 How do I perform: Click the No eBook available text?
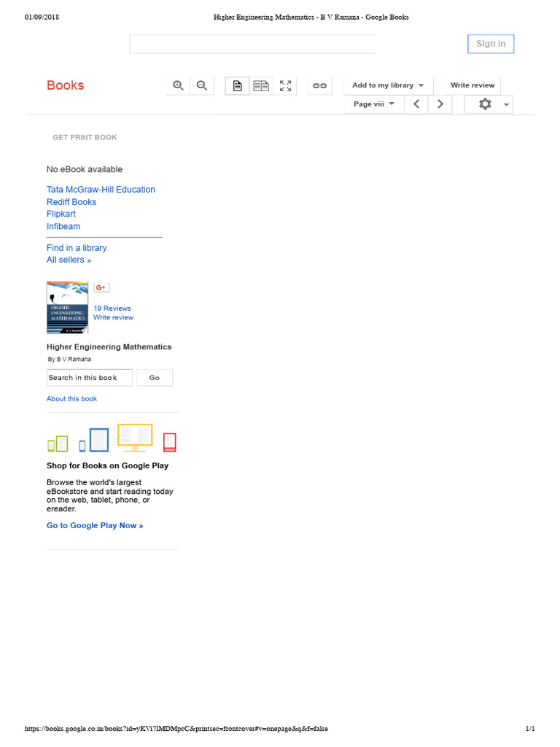pos(85,169)
